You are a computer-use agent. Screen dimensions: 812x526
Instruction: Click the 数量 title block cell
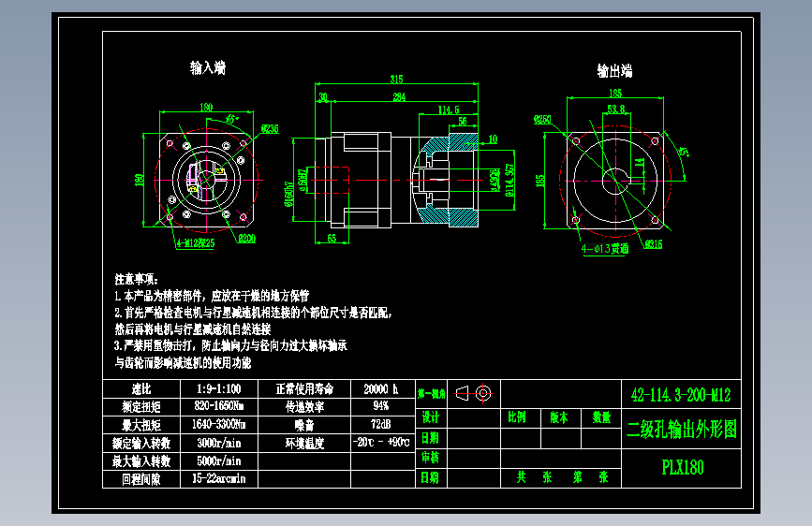pos(602,417)
